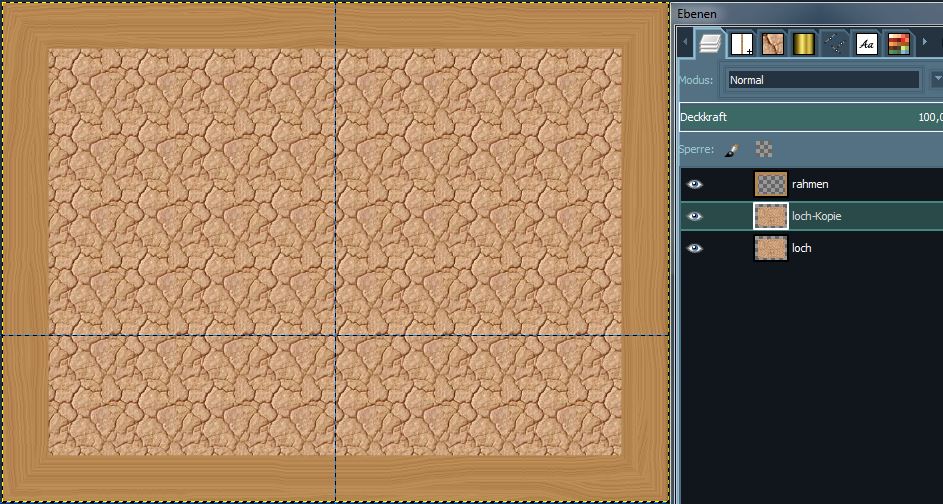Open the Paths tab icon
Image resolution: width=943 pixels, height=504 pixels.
pyautogui.click(x=835, y=44)
